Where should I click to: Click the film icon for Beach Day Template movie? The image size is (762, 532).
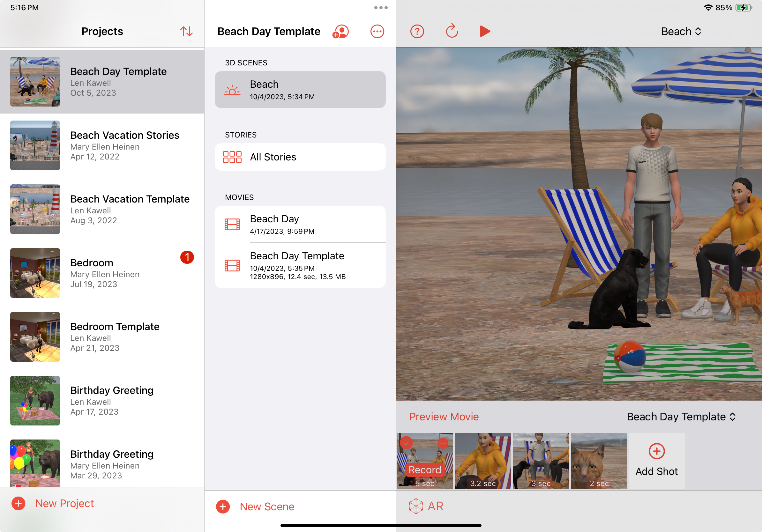coord(232,266)
